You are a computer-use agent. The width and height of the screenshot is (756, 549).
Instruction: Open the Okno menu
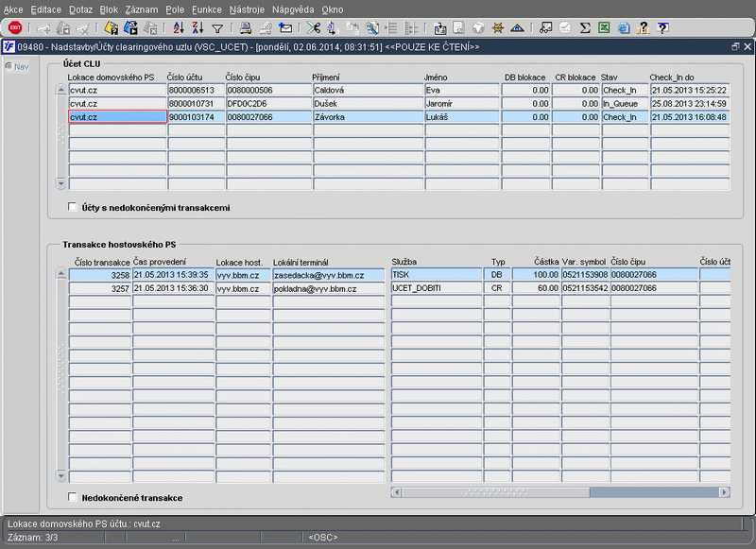pyautogui.click(x=333, y=9)
